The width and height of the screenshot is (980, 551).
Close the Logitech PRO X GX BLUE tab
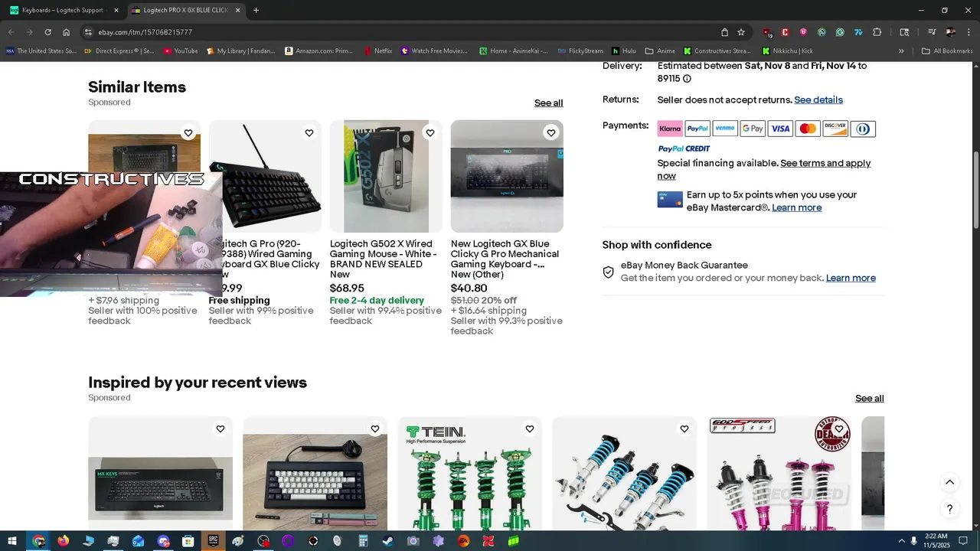237,10
